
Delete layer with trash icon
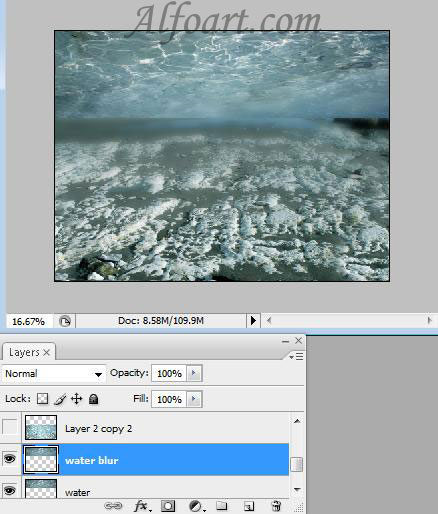(276, 506)
